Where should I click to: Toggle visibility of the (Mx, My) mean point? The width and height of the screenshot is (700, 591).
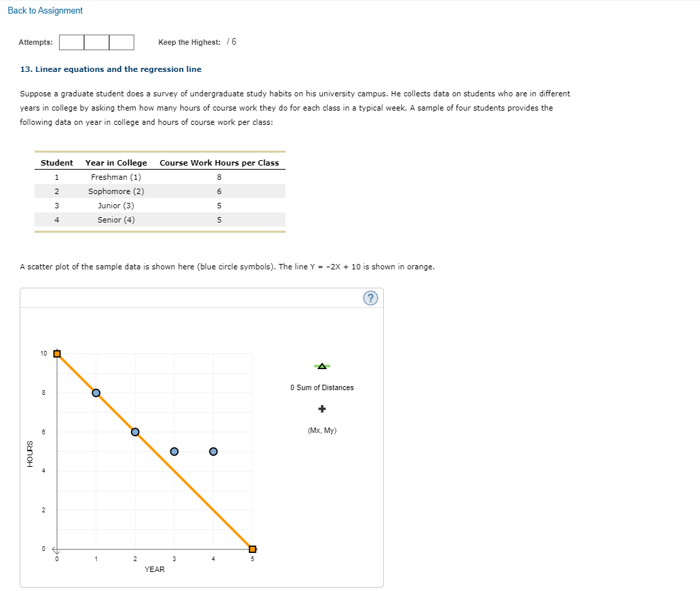[322, 408]
